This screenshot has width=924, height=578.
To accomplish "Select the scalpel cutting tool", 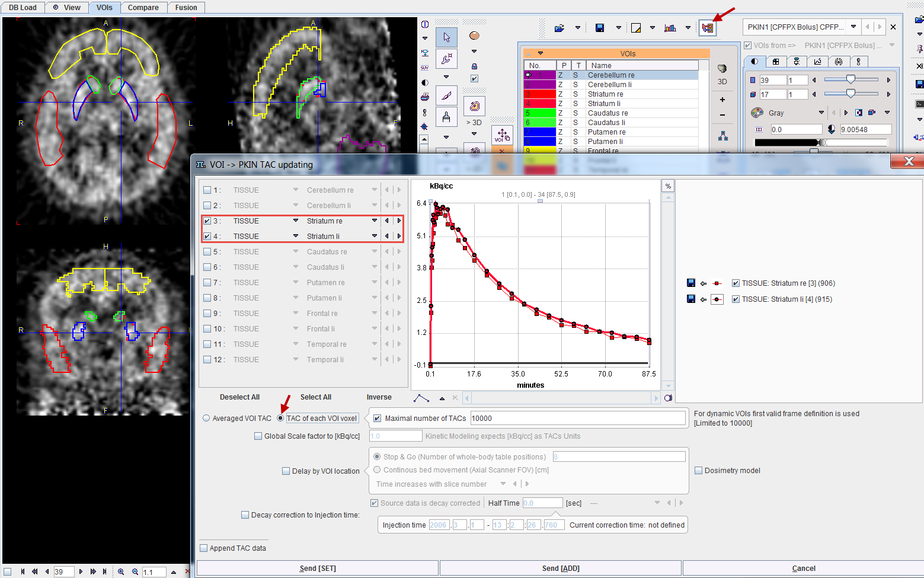I will pos(446,95).
